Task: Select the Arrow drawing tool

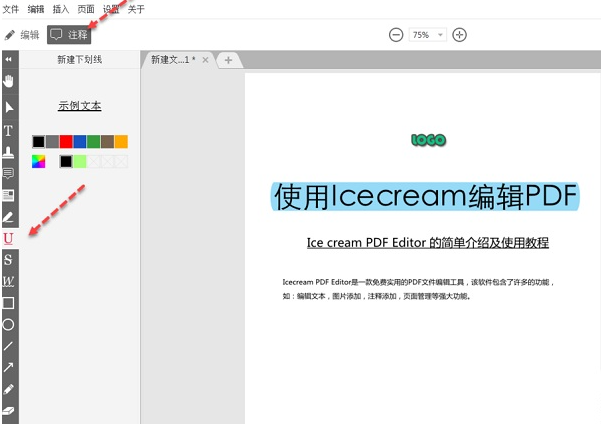Action: tap(8, 367)
